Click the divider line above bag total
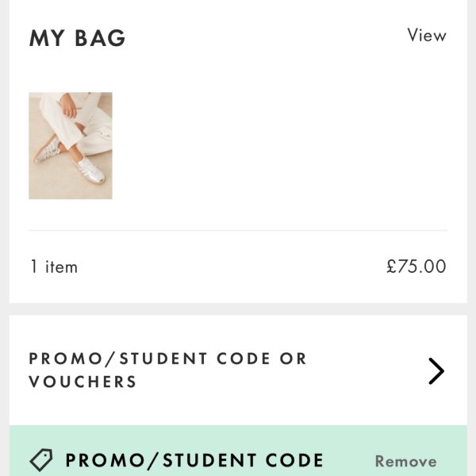The image size is (476, 476). point(238,230)
